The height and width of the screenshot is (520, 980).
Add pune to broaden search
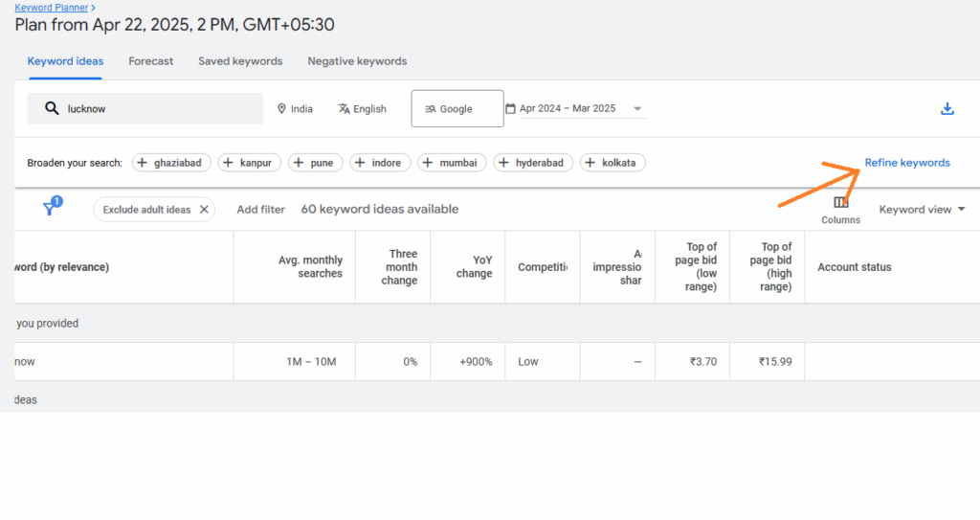click(315, 163)
